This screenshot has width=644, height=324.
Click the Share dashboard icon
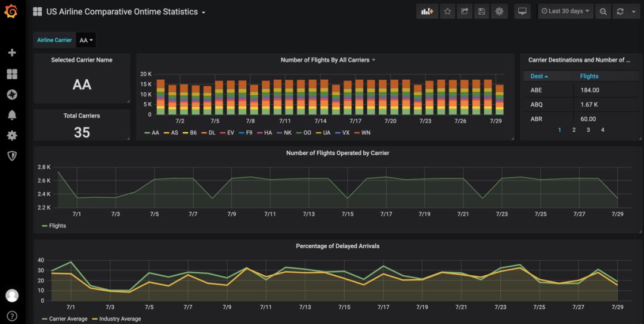(465, 11)
